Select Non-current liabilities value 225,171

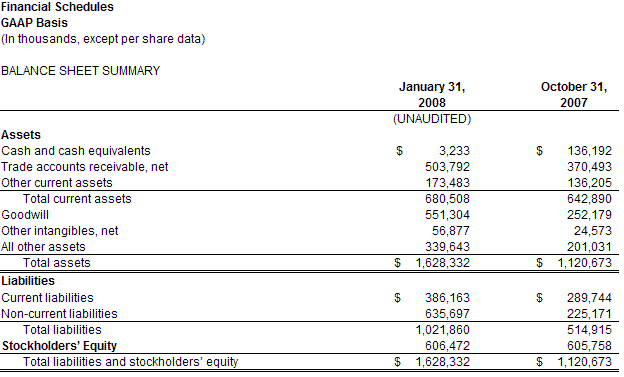point(589,314)
